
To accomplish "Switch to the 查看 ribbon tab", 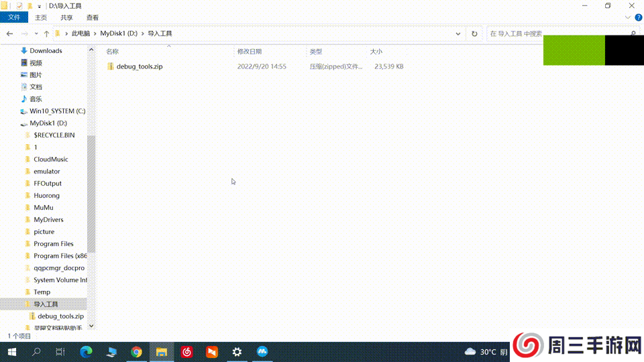I will pyautogui.click(x=93, y=17).
